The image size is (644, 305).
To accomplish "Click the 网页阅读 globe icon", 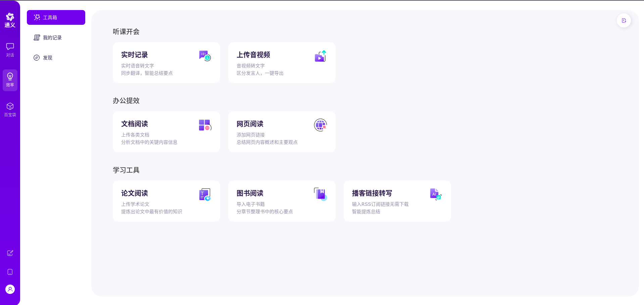I will 320,125.
